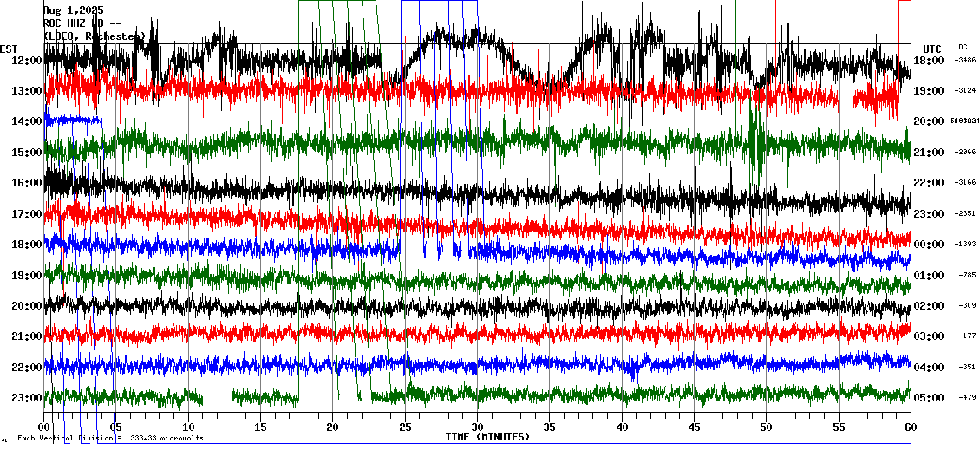980x450 pixels.
Task: Click the 12:00 EST row label
Action: point(26,60)
